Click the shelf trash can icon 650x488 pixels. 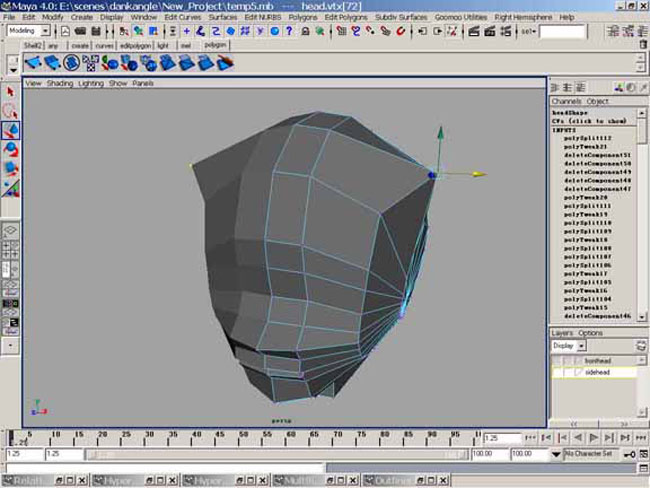click(643, 44)
